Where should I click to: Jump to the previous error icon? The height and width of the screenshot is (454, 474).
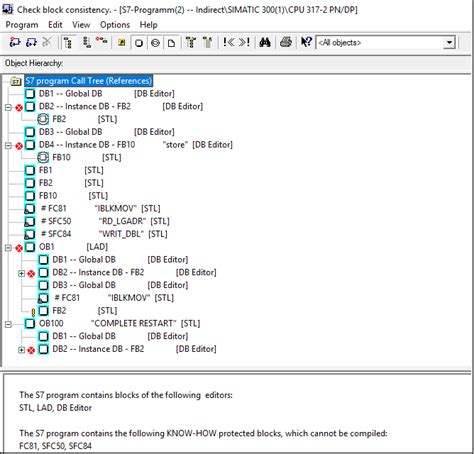(229, 42)
